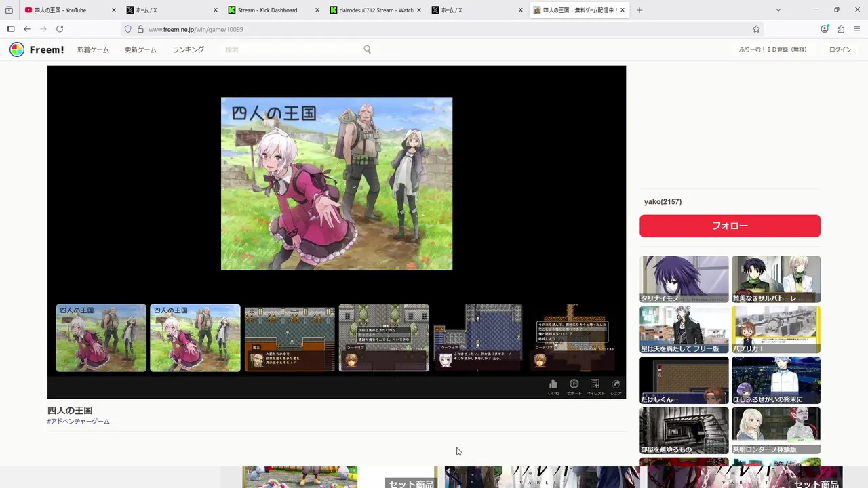The image size is (868, 488).
Task: Click the 検索 search input field
Action: (292, 49)
